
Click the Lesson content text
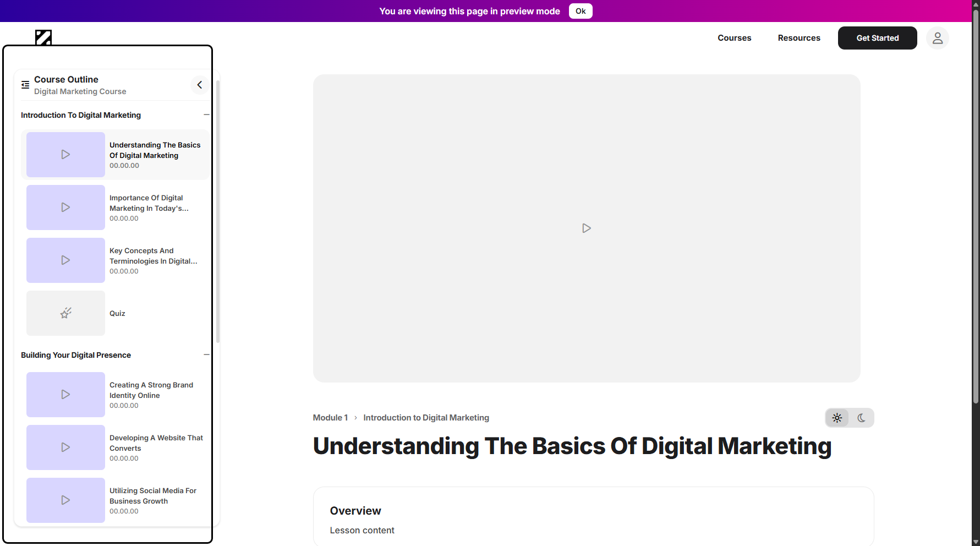point(362,530)
